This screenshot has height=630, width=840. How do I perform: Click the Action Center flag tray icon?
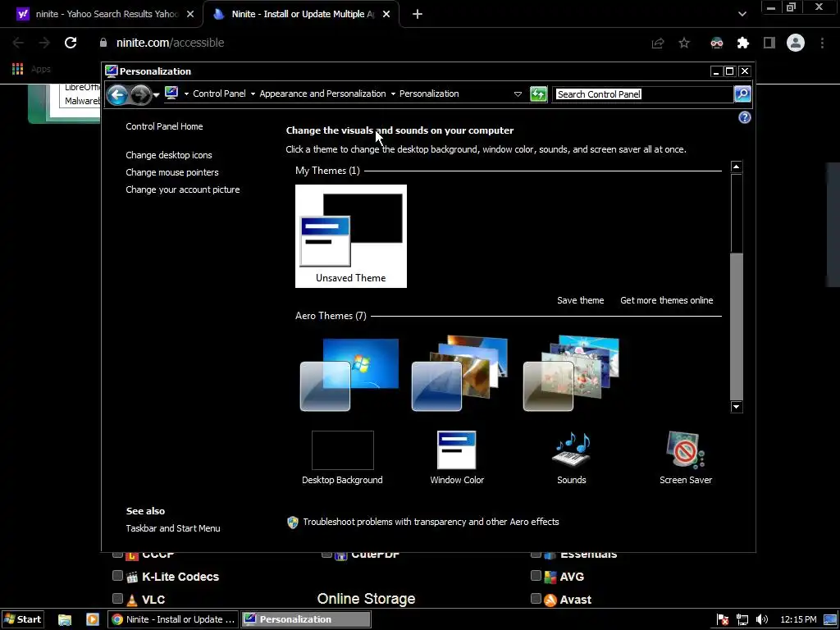click(x=723, y=620)
